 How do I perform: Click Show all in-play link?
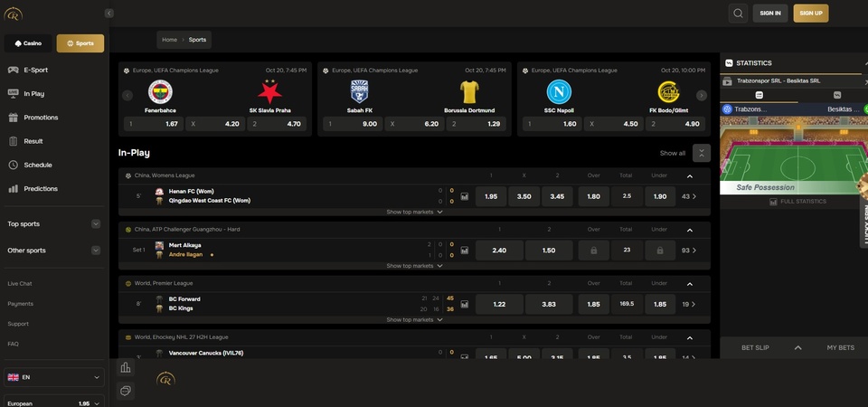point(672,154)
